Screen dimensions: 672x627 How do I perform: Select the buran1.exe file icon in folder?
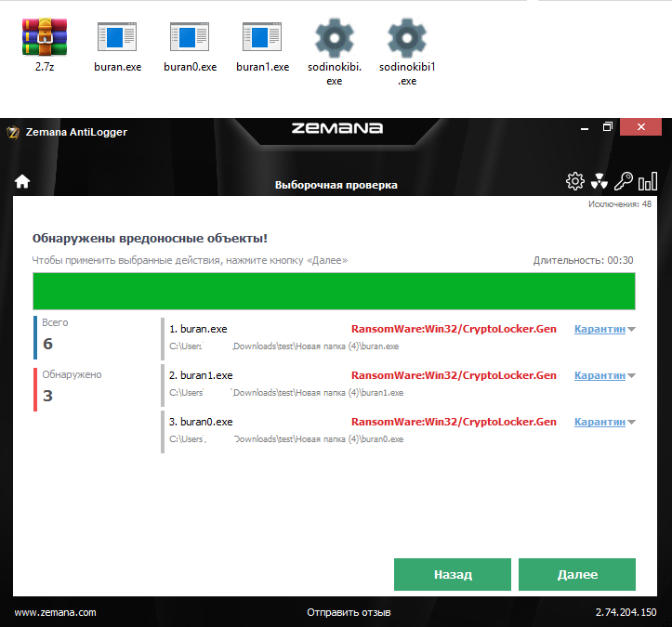coord(262,37)
